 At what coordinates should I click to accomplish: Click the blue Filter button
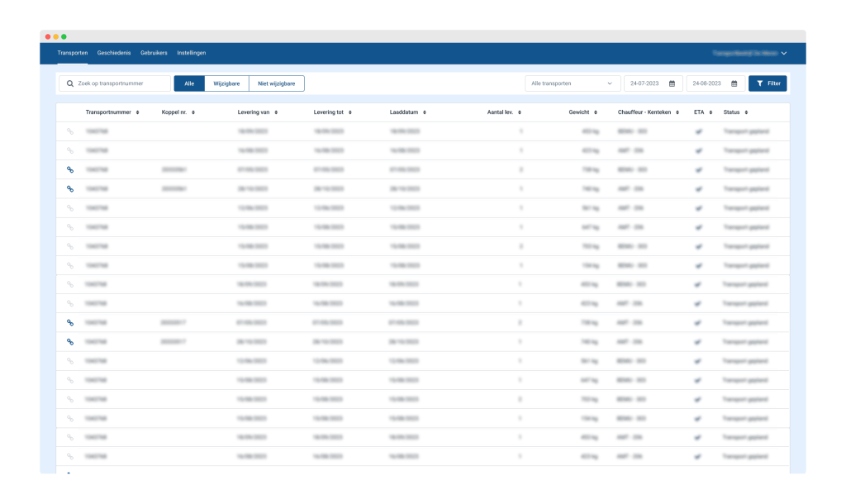tap(768, 83)
